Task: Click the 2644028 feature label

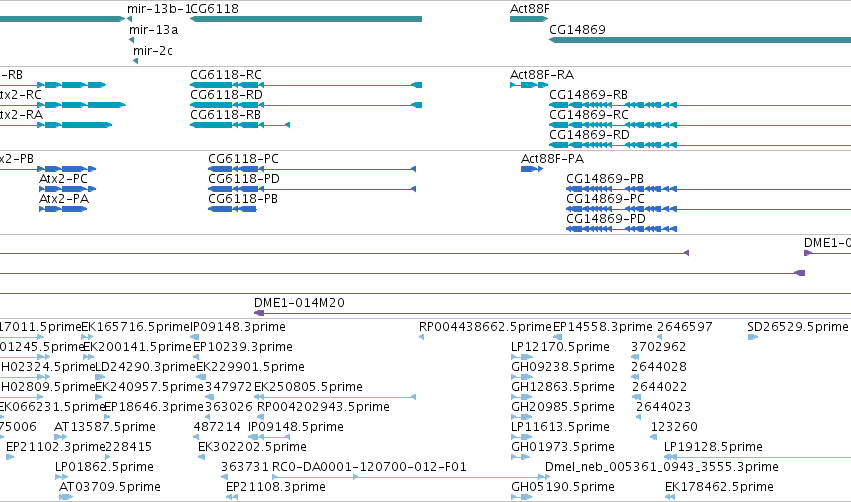Action: tap(659, 367)
